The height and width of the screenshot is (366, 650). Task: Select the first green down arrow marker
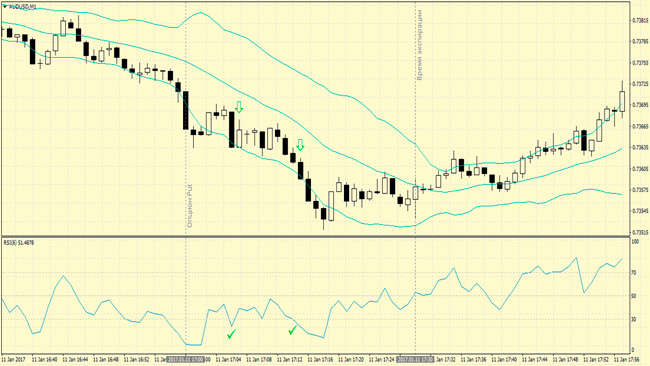pos(239,107)
